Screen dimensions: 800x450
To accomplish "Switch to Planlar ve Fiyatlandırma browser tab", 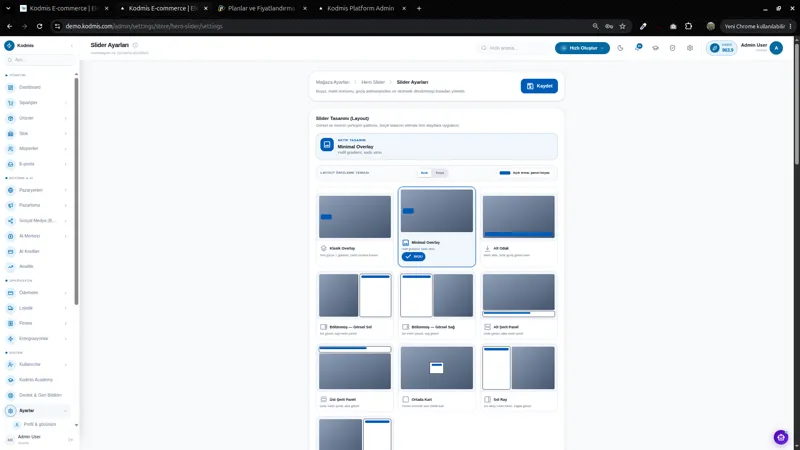I will pos(262,8).
